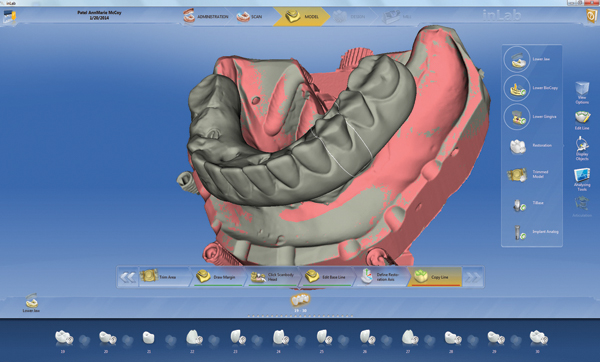Screen dimensions: 600x362
Task: Switch to the ADMINISTRATION phase tab
Action: (x=206, y=16)
